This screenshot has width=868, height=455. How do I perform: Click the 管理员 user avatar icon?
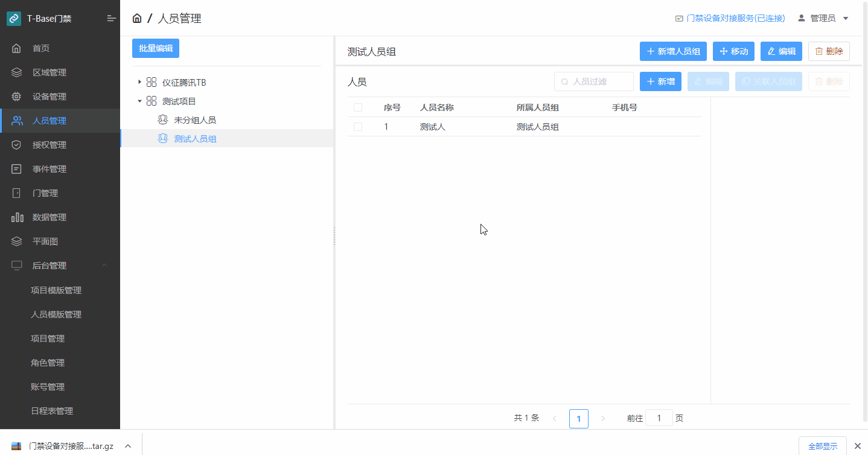coord(802,18)
